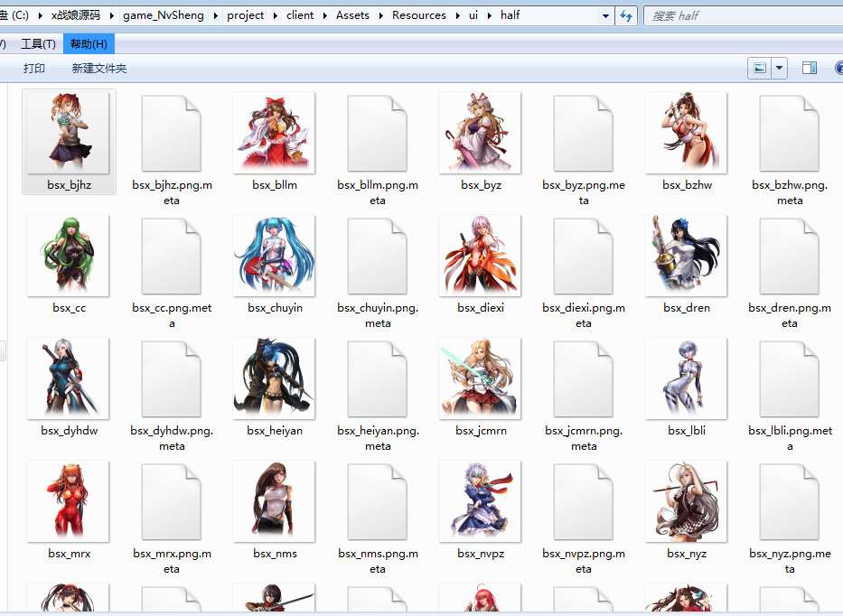Screen dimensions: 843x616
Task: Open the view options dropdown arrow
Action: [779, 68]
